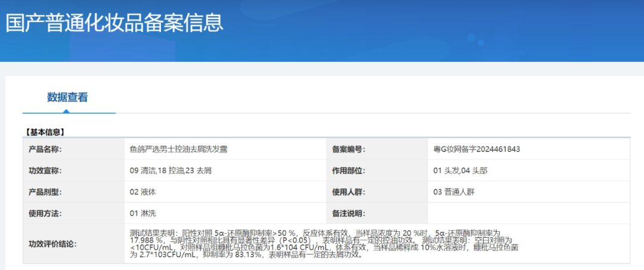Select value 09 清洁,18 控油,23 去屑
The height and width of the screenshot is (270, 644).
tap(171, 170)
